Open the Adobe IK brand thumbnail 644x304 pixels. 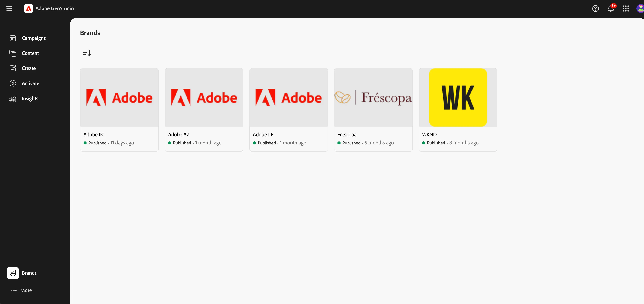[119, 97]
